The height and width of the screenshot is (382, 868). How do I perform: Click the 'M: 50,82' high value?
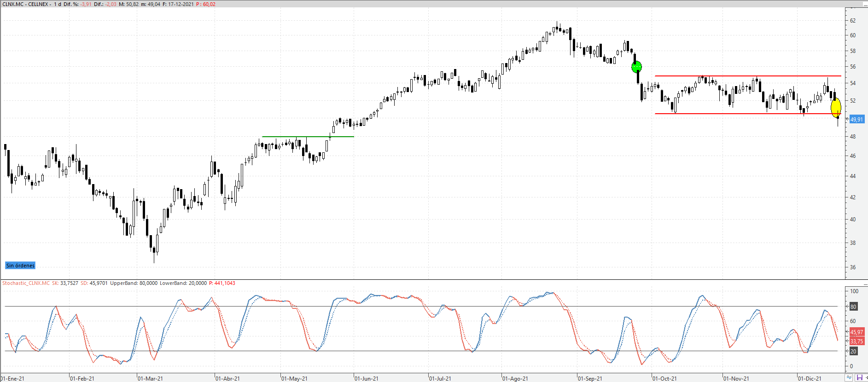click(128, 4)
